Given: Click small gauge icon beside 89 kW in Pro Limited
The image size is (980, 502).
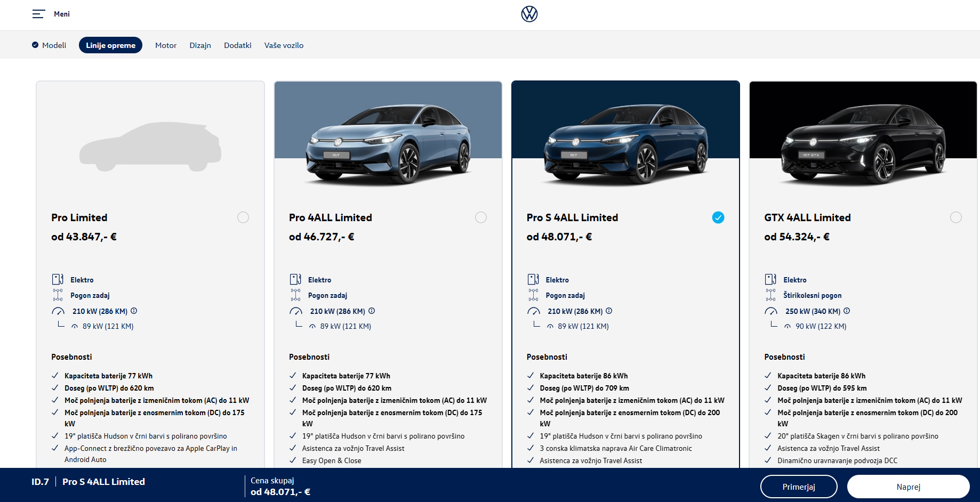Looking at the screenshot, I should tap(75, 327).
